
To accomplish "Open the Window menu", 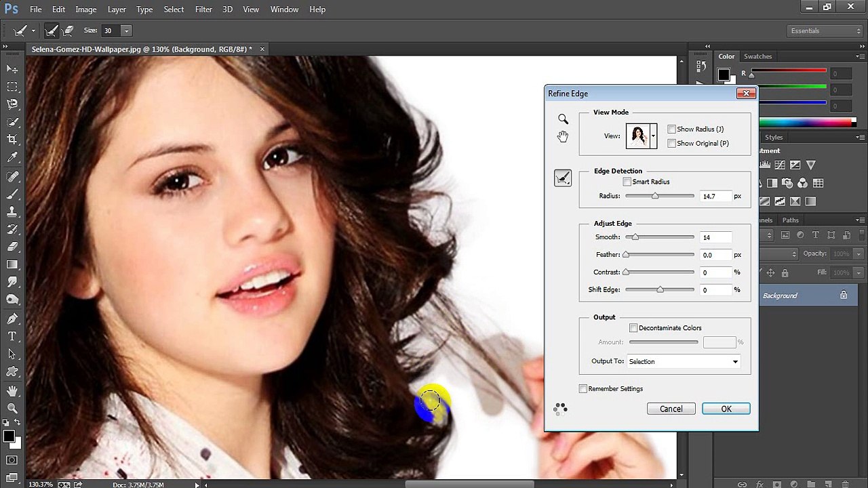I will tap(284, 9).
